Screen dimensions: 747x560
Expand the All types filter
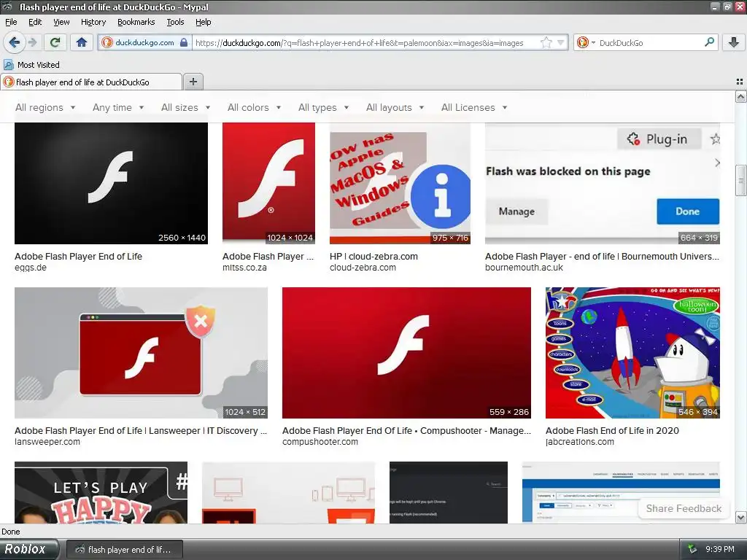[323, 108]
